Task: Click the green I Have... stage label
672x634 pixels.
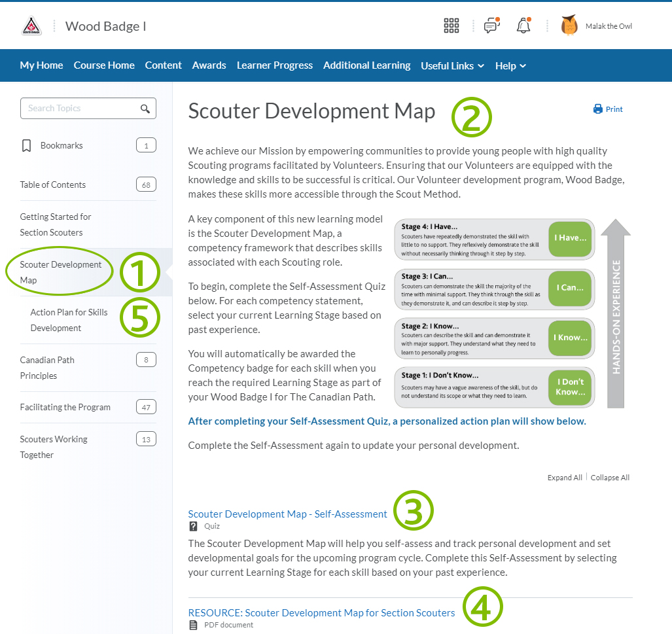Action: click(570, 238)
